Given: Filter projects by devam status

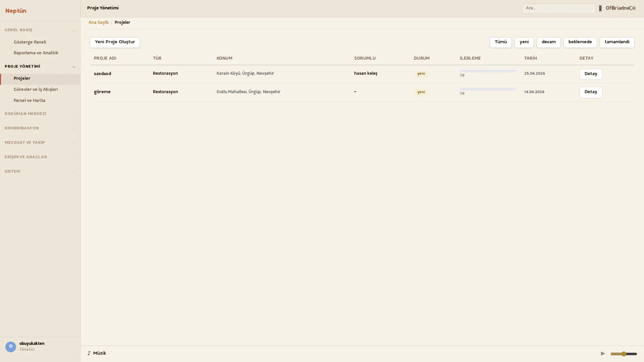Looking at the screenshot, I should tap(548, 42).
